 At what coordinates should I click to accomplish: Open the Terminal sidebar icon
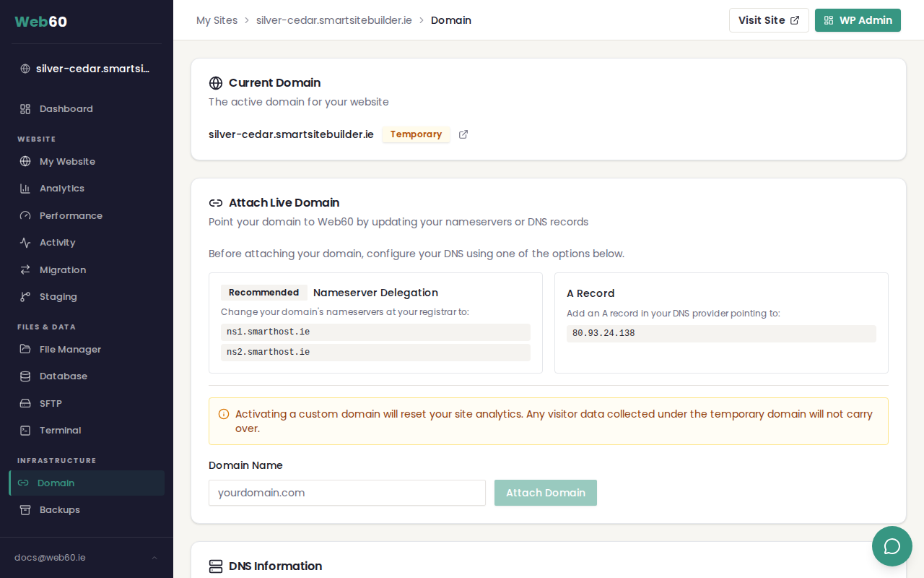tap(25, 431)
